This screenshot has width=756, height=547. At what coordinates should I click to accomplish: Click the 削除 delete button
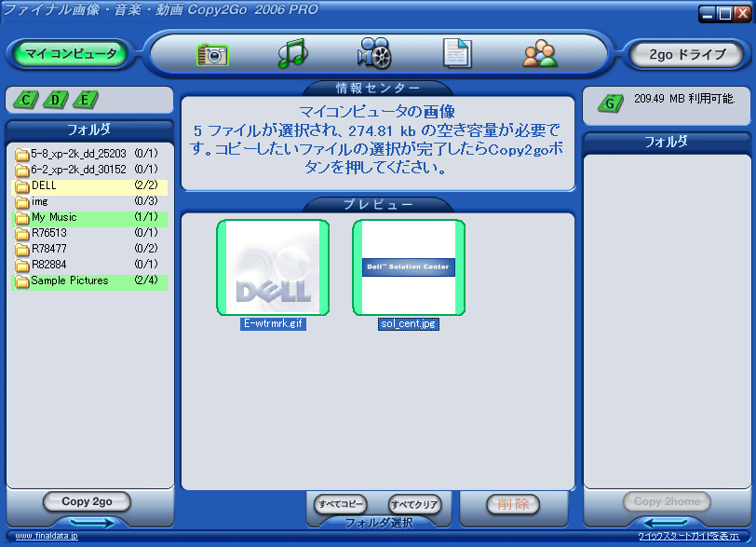(x=513, y=504)
